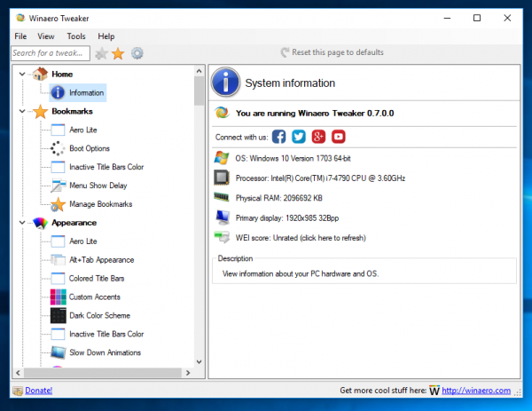Open the Twitter social link icon

pos(299,137)
